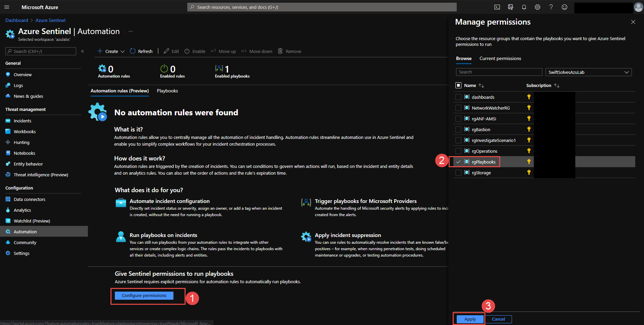
Task: Click the Dashboard breadcrumb link
Action: click(17, 21)
